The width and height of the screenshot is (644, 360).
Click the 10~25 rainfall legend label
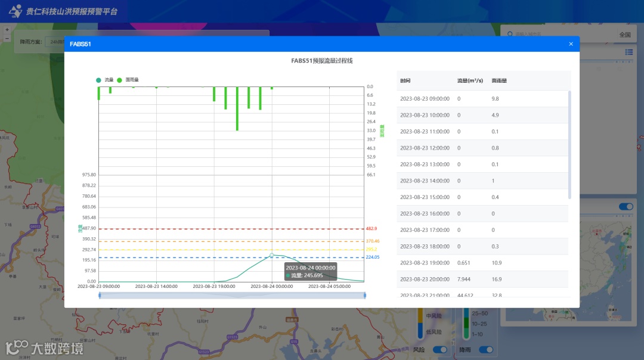479,324
